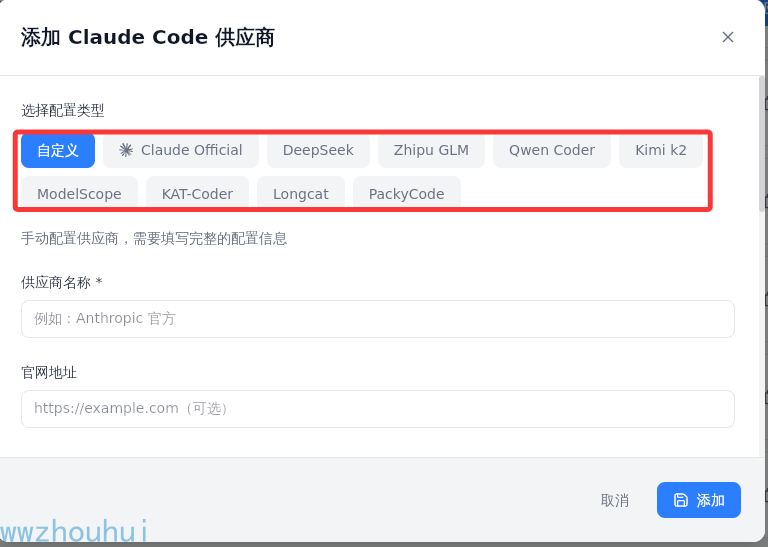Choose the ModelScope preset
The height and width of the screenshot is (547, 768).
pos(79,193)
